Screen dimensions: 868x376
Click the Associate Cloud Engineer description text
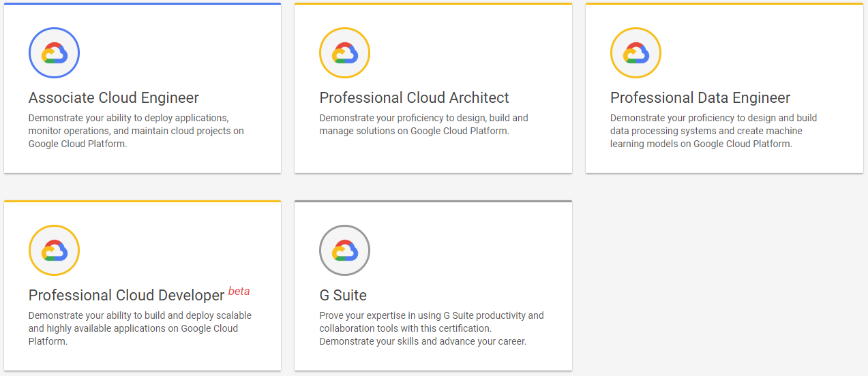tap(136, 131)
